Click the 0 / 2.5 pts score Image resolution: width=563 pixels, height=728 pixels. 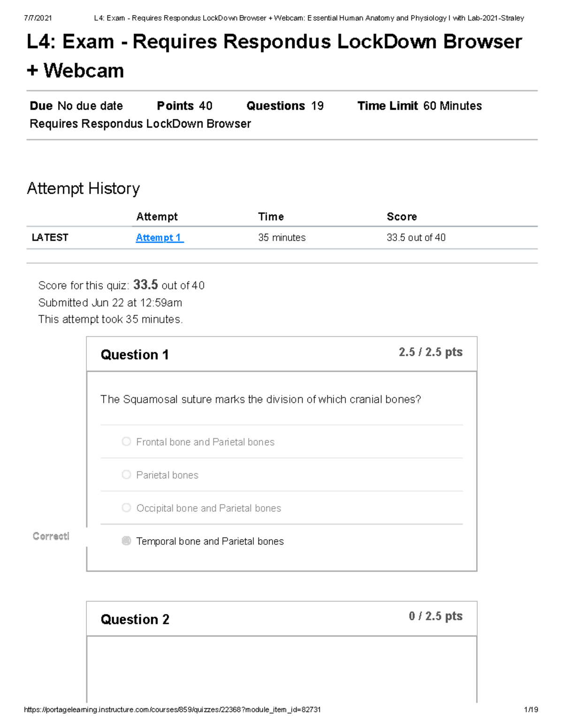(x=435, y=616)
